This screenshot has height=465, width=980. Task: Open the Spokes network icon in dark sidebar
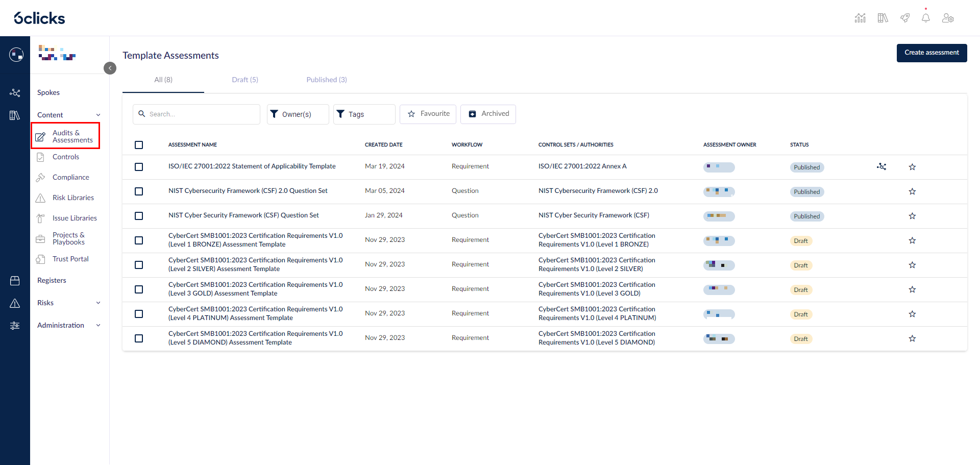click(x=15, y=92)
